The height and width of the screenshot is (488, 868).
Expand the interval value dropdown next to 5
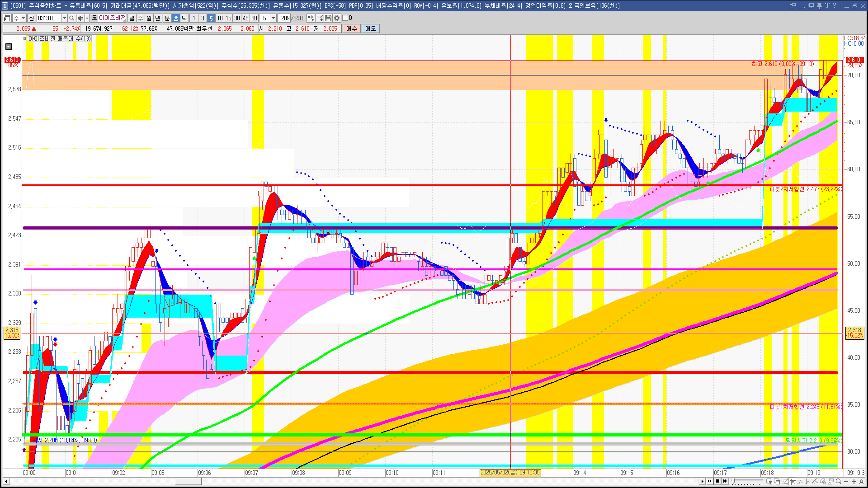point(273,18)
